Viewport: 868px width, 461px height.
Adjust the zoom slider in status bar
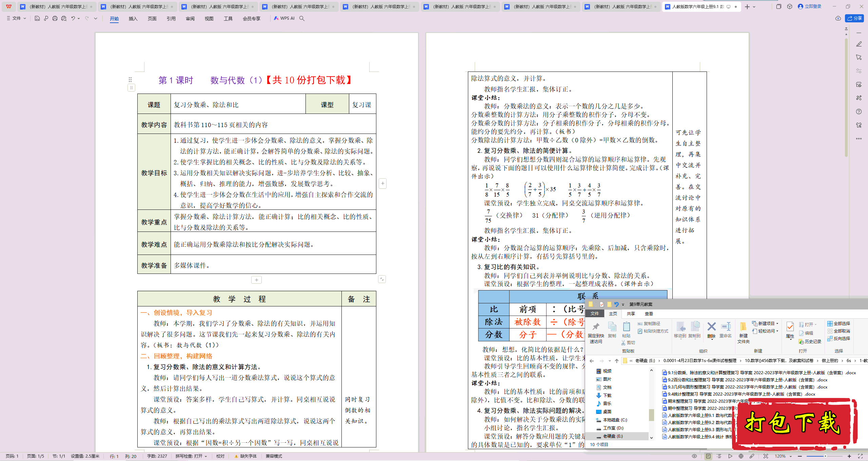pos(825,456)
